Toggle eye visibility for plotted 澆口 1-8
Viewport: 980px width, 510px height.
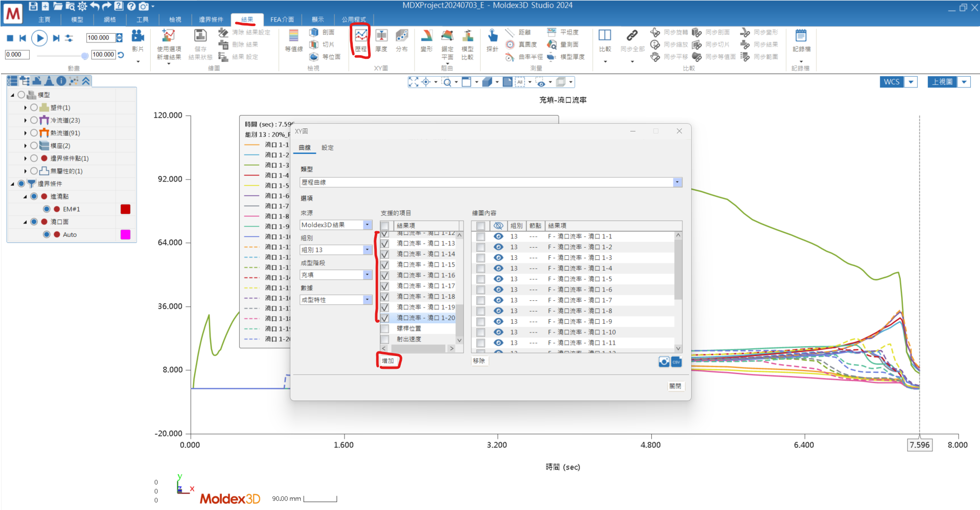tap(498, 311)
